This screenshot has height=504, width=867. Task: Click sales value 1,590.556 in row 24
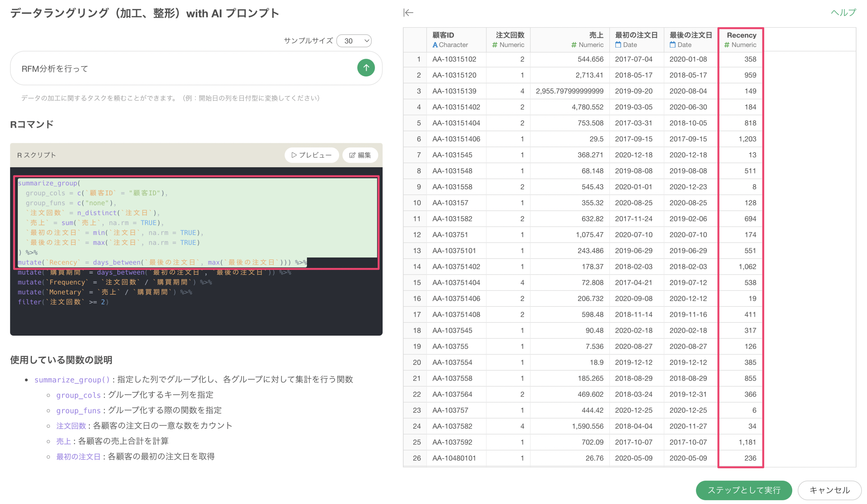point(587,426)
